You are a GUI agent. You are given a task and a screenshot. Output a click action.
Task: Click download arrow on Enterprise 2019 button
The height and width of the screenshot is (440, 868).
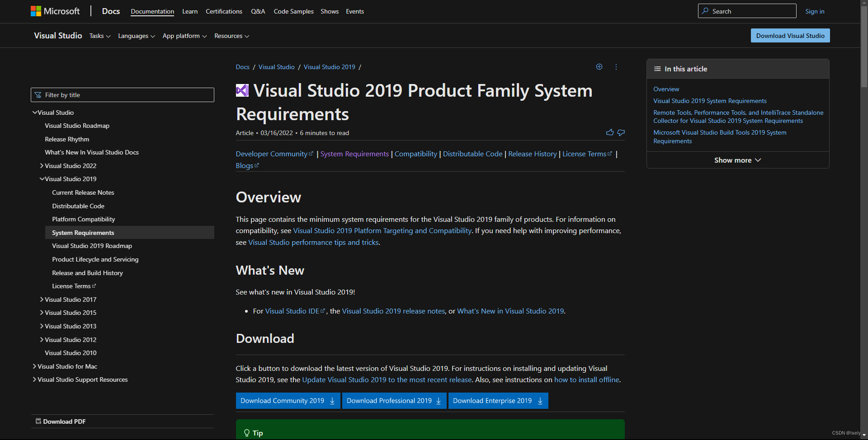tap(540, 401)
